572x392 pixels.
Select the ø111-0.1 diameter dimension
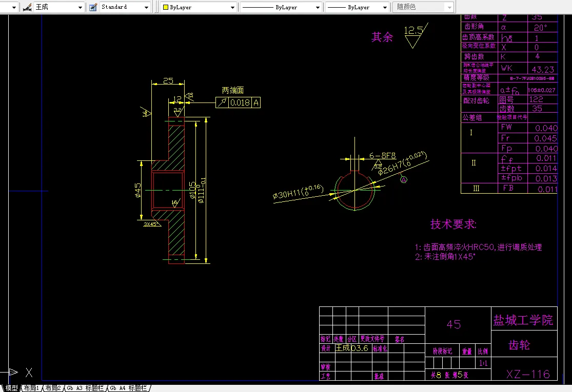pos(202,190)
